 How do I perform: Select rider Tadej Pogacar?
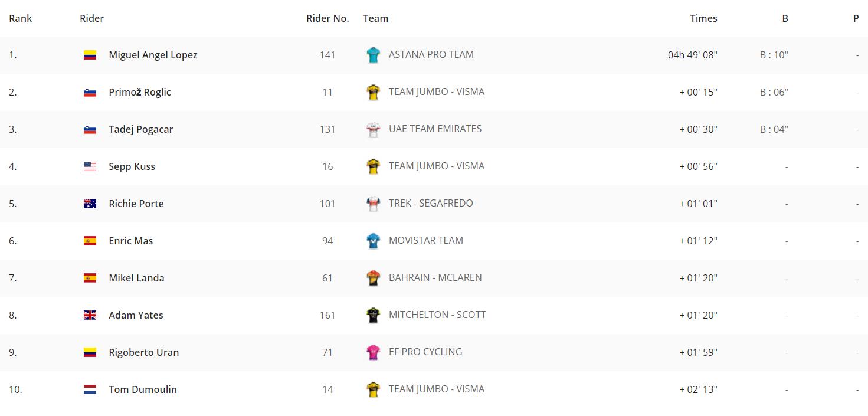(x=141, y=129)
